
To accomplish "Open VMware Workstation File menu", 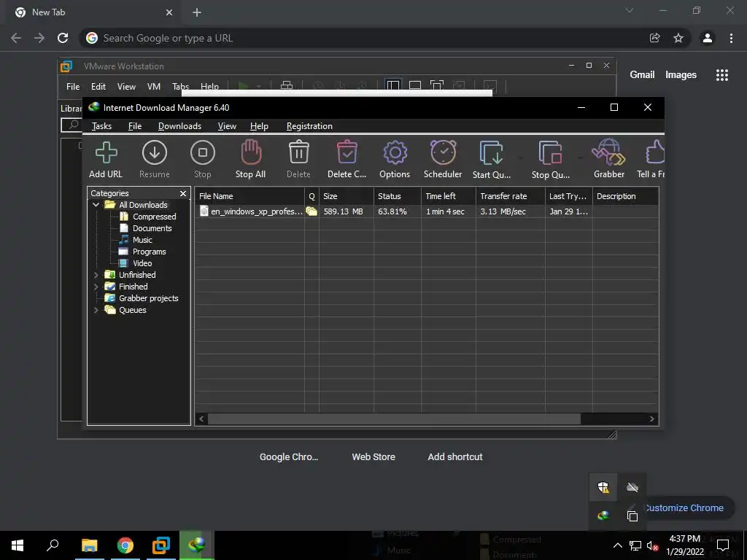I will (x=73, y=87).
